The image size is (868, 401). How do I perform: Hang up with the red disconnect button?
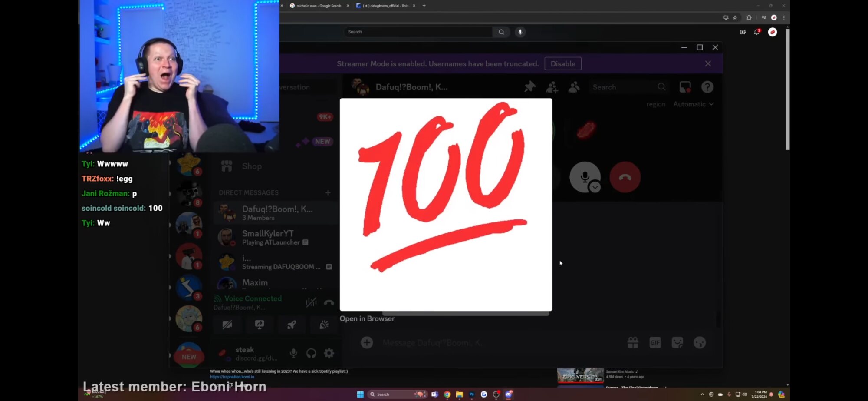pyautogui.click(x=625, y=177)
